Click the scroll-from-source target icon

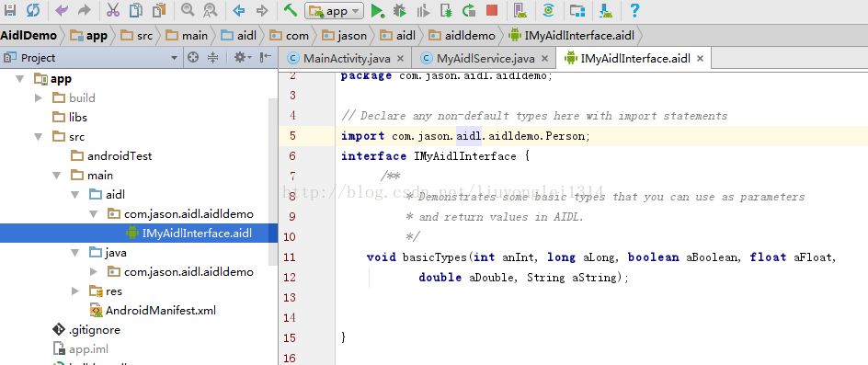pos(193,57)
